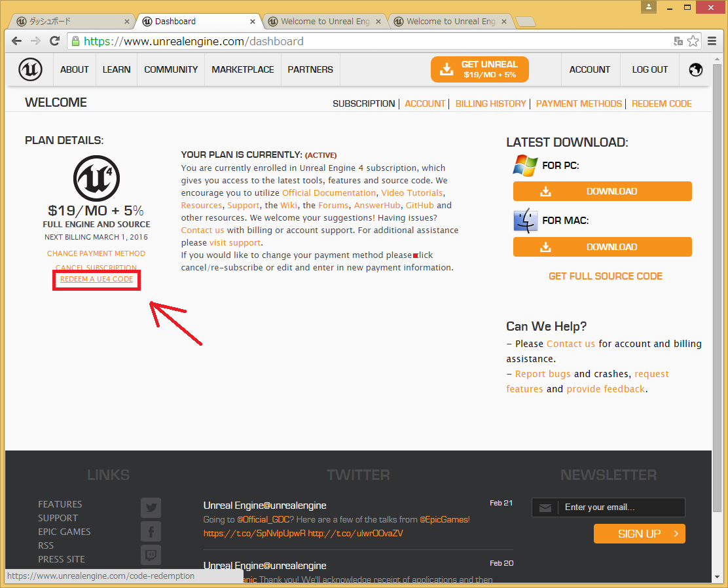Close the second Welcome to Unreal Engine tab
Screen dimensions: 728x588
pos(504,22)
